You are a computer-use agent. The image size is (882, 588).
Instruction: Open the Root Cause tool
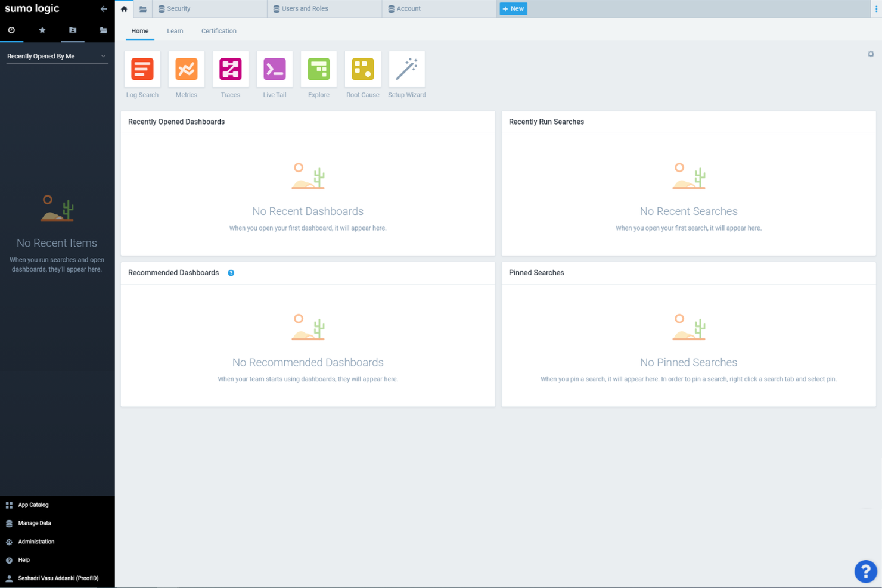[362, 69]
